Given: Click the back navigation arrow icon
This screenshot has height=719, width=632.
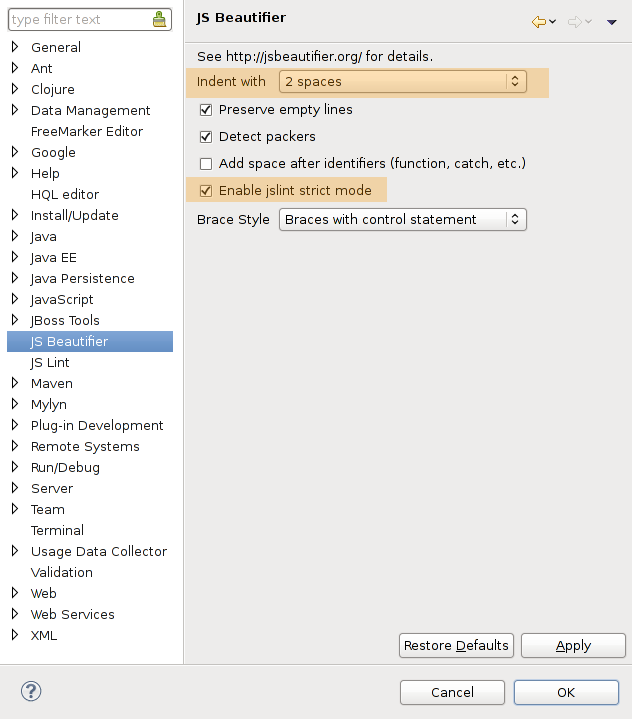Looking at the screenshot, I should click(x=539, y=22).
